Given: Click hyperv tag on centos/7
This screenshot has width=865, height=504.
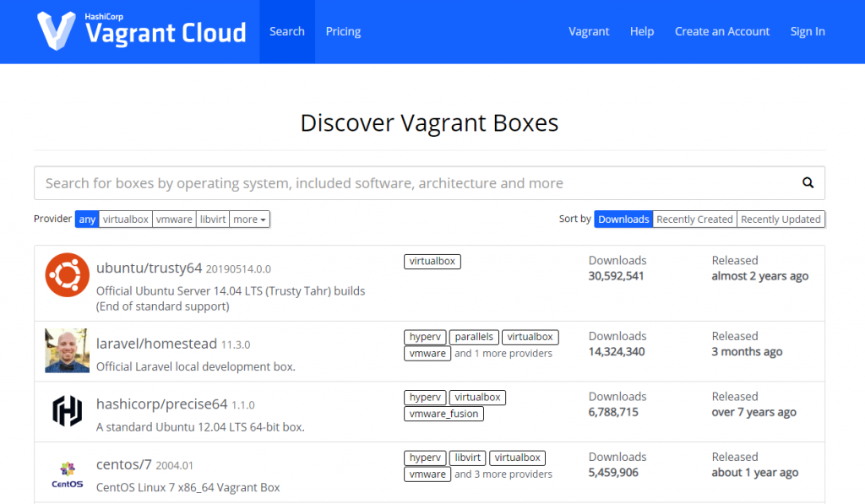Looking at the screenshot, I should [425, 458].
